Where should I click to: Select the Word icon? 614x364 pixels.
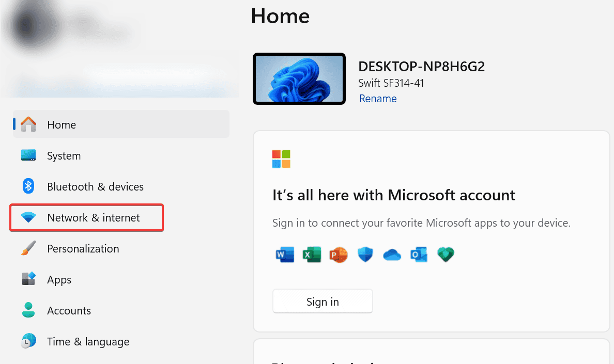(x=285, y=254)
